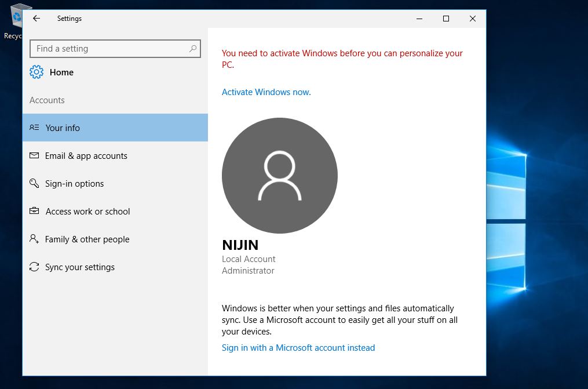Screen dimensions: 588x389
Task: Click the Settings window title
Action: (x=70, y=19)
